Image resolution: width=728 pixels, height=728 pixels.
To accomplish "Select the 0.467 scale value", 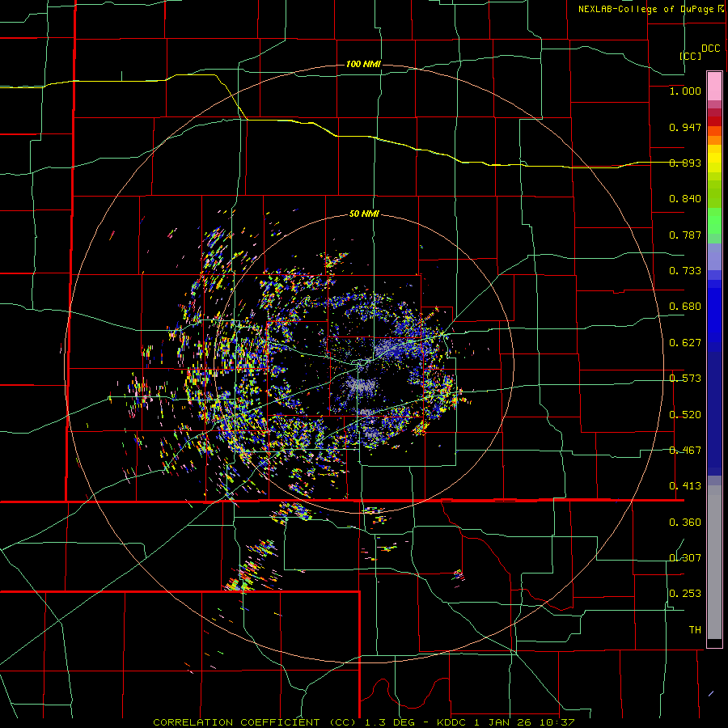I will [x=685, y=451].
